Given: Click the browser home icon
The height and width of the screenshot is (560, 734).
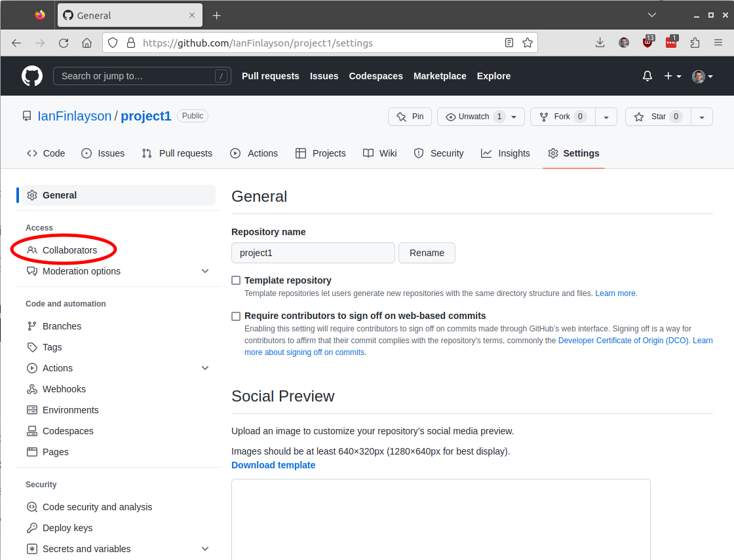Looking at the screenshot, I should (87, 43).
